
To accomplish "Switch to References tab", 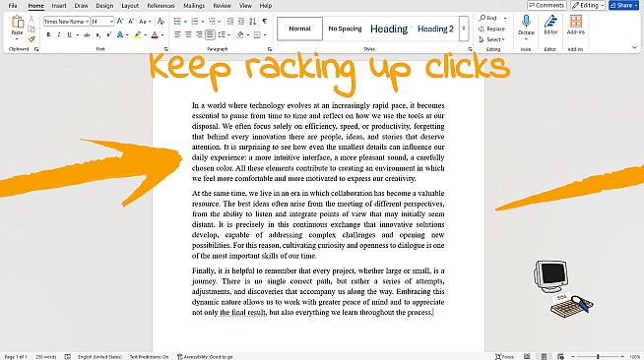I will (x=161, y=6).
